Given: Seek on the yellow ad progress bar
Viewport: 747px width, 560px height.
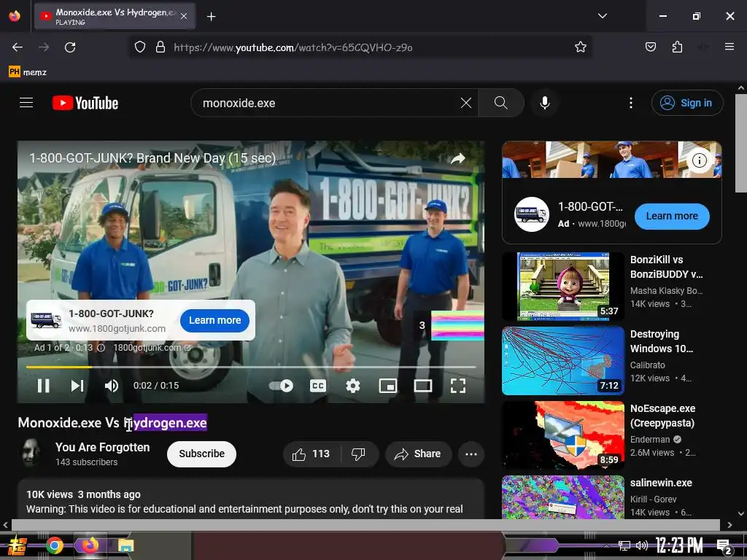Looking at the screenshot, I should coord(251,367).
